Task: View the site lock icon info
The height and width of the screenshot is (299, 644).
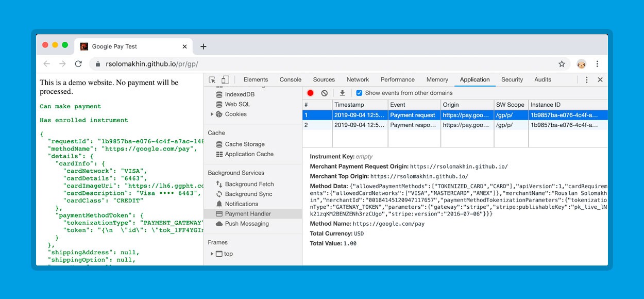Action: click(x=98, y=64)
